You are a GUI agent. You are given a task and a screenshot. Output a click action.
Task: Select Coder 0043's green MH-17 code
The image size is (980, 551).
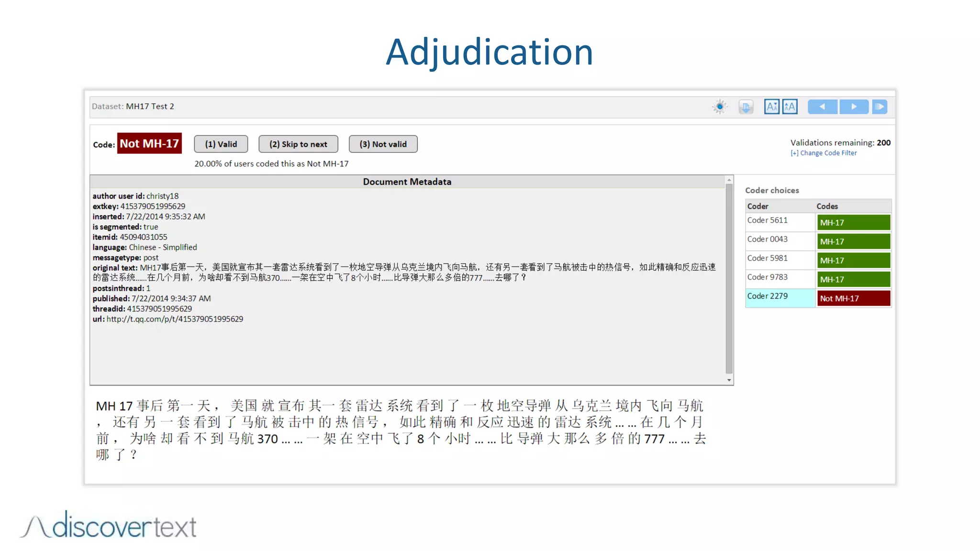[854, 242]
